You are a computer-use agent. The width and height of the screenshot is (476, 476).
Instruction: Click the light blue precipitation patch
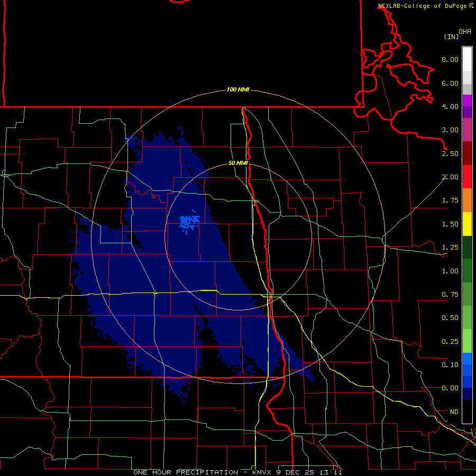tap(189, 221)
